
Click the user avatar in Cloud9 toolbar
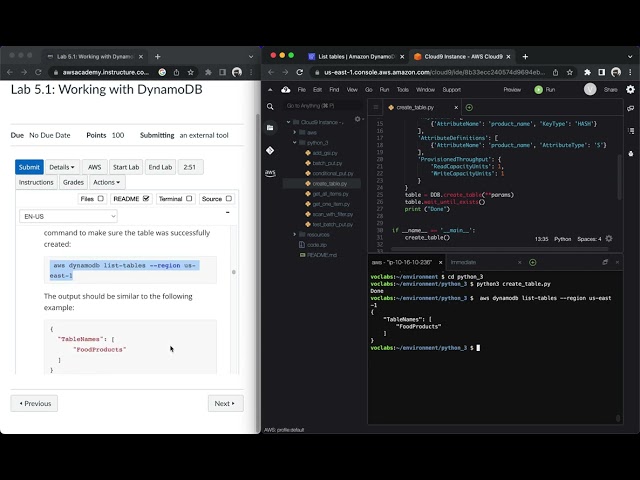coord(590,89)
